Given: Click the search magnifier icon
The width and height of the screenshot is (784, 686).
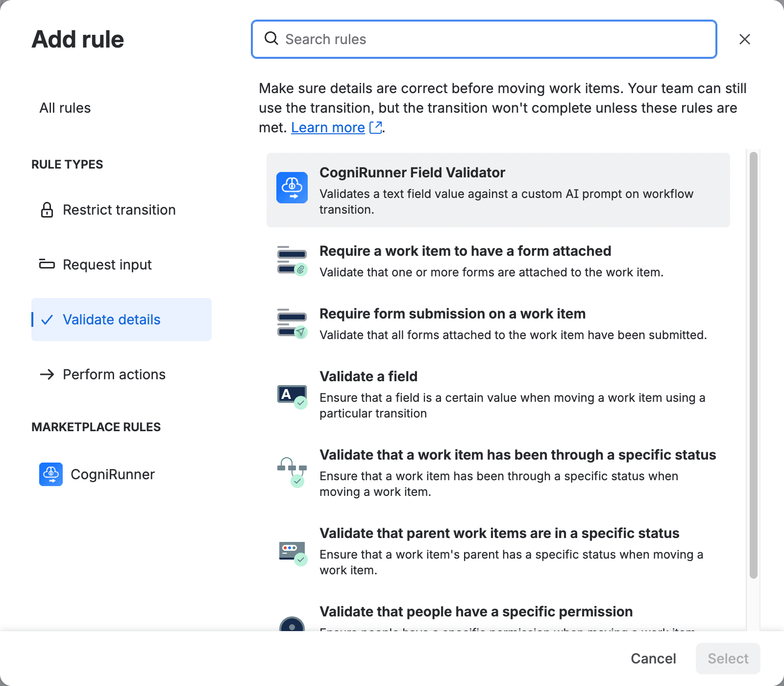Looking at the screenshot, I should [271, 38].
